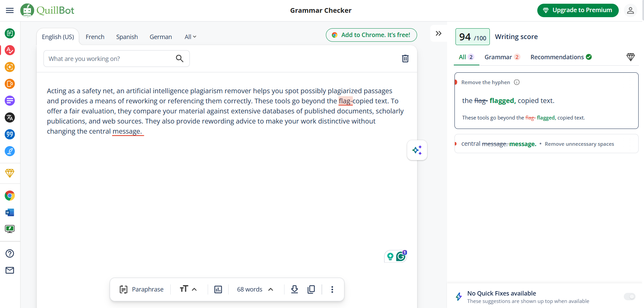Click the trash icon to delete text
This screenshot has height=308, width=644.
coord(405,59)
